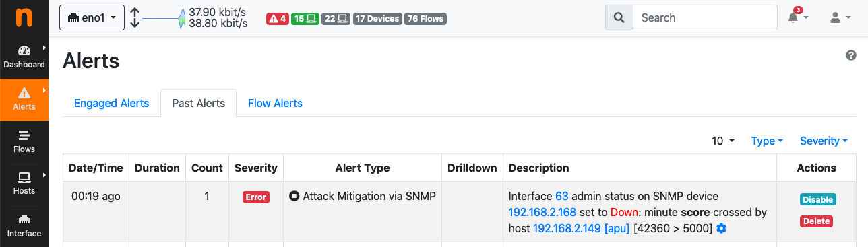Click the 76 Flows badge
The height and width of the screenshot is (247, 868).
pos(425,19)
